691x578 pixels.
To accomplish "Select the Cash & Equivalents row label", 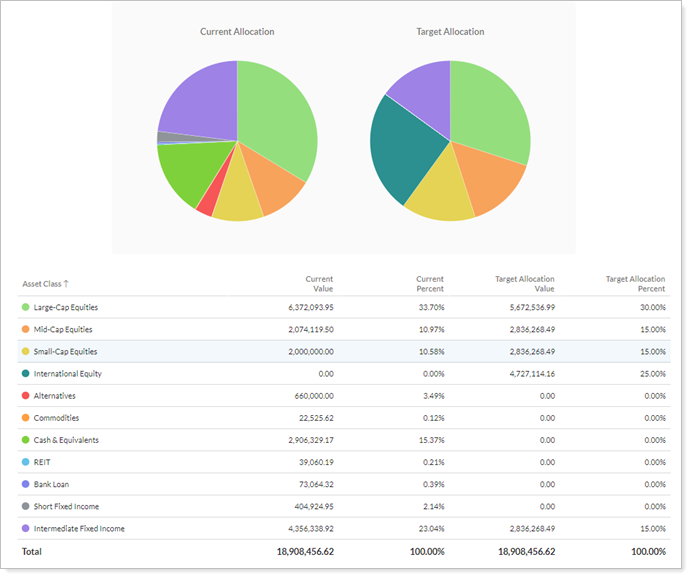I will [66, 440].
